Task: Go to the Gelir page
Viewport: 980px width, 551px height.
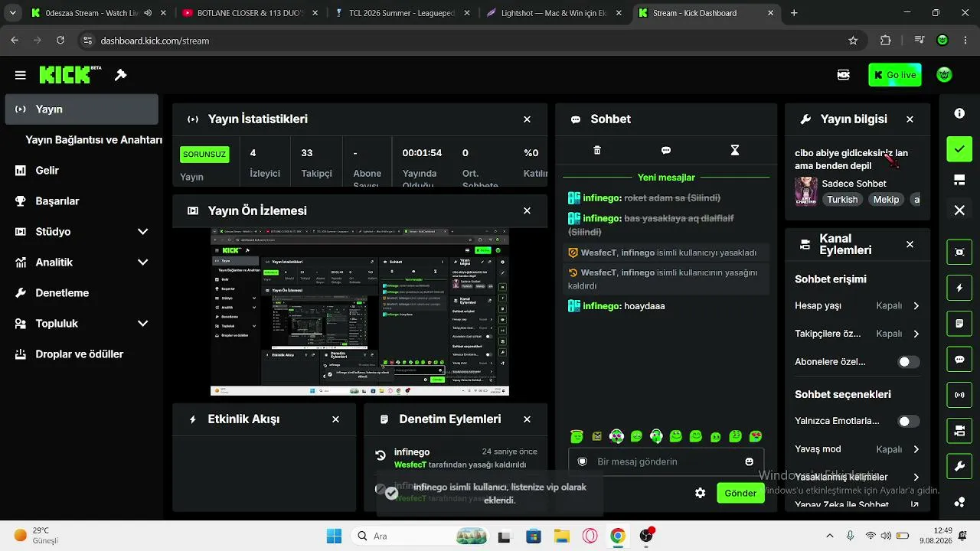Action: pyautogui.click(x=81, y=171)
